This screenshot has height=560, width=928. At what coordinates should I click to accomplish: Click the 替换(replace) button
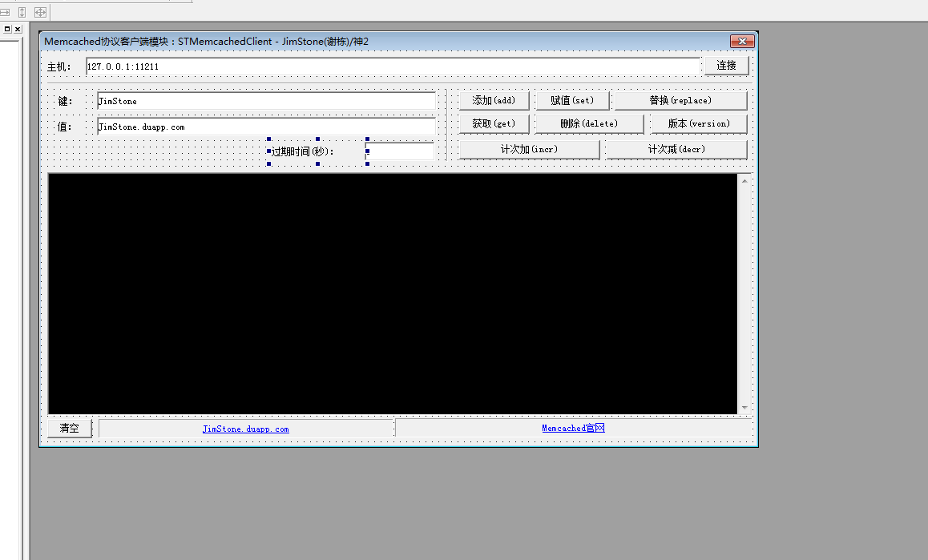[x=680, y=100]
